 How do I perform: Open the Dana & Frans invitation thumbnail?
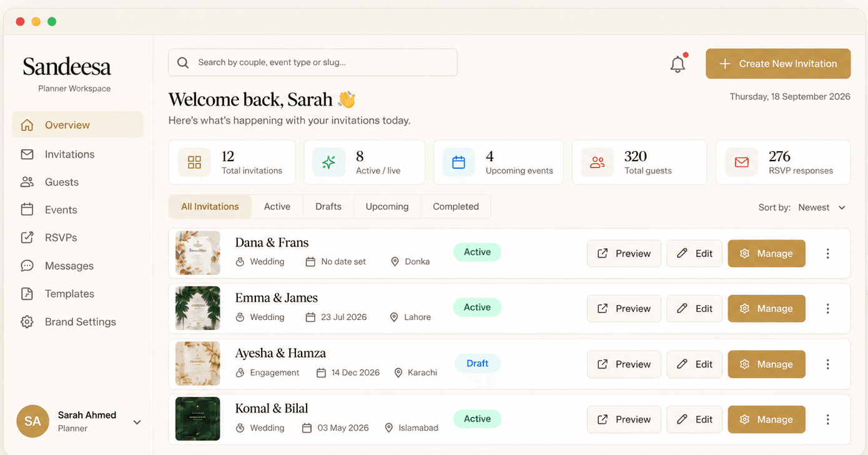point(197,253)
